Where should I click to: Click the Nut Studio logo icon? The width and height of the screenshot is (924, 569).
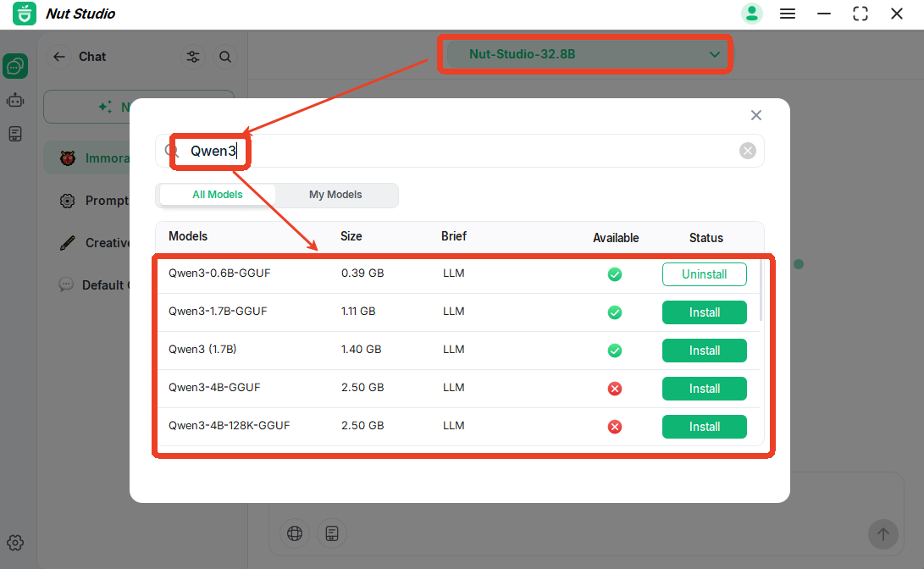25,14
